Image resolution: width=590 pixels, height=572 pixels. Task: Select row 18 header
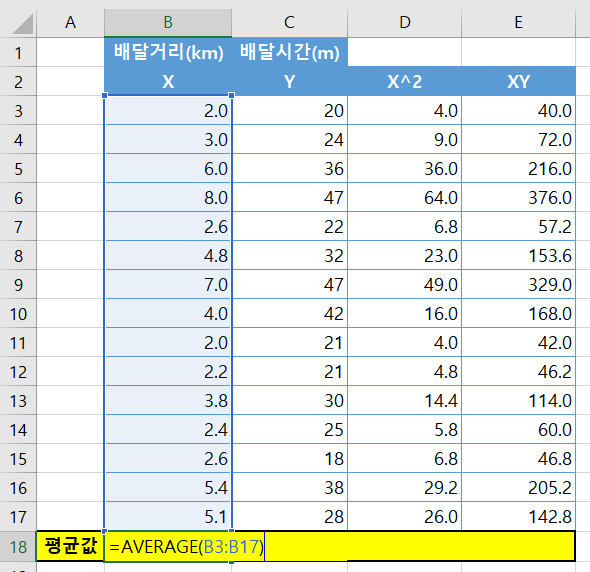pos(18,546)
